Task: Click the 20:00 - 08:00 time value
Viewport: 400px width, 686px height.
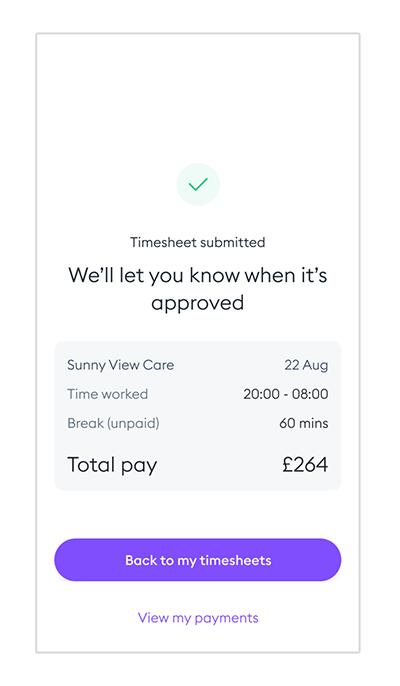Action: pos(286,394)
